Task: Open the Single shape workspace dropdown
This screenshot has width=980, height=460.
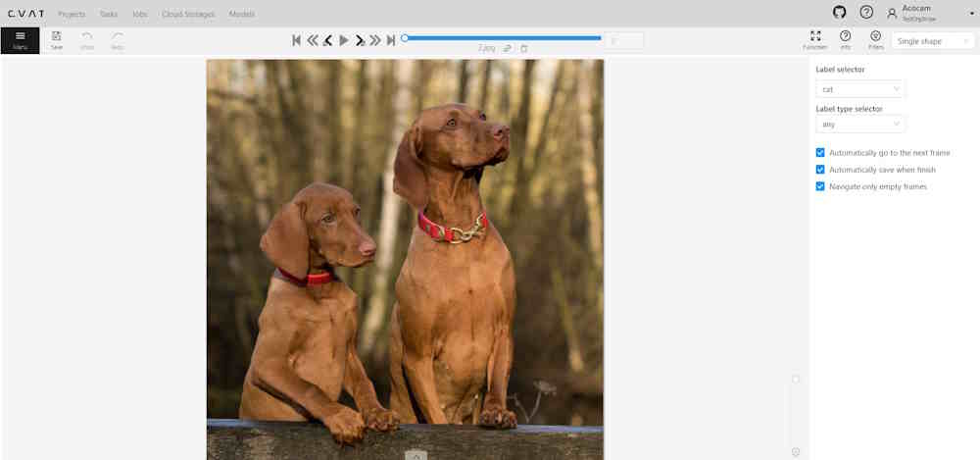Action: 932,41
